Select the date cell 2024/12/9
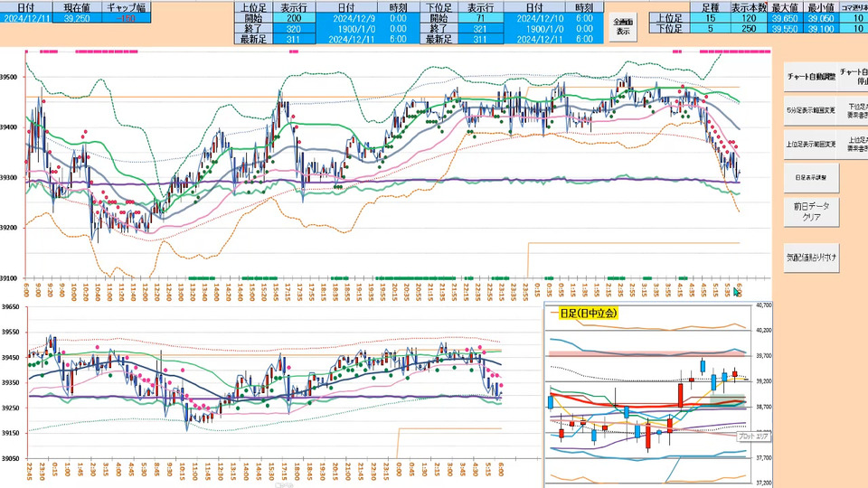This screenshot has width=868, height=488. tap(347, 18)
